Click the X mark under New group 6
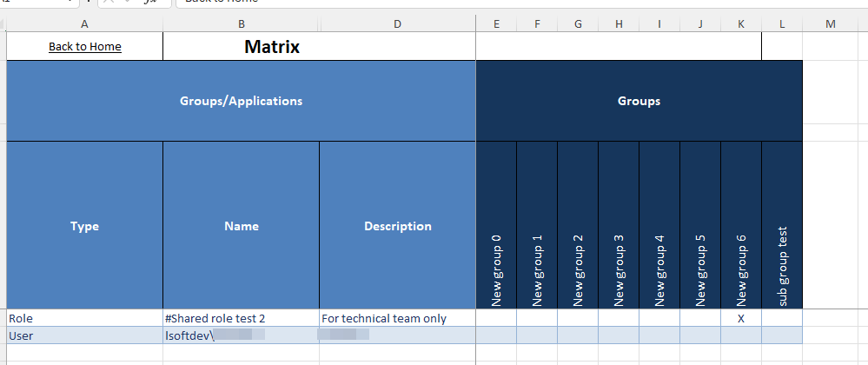Viewport: 868px width, 365px height. pyautogui.click(x=741, y=319)
